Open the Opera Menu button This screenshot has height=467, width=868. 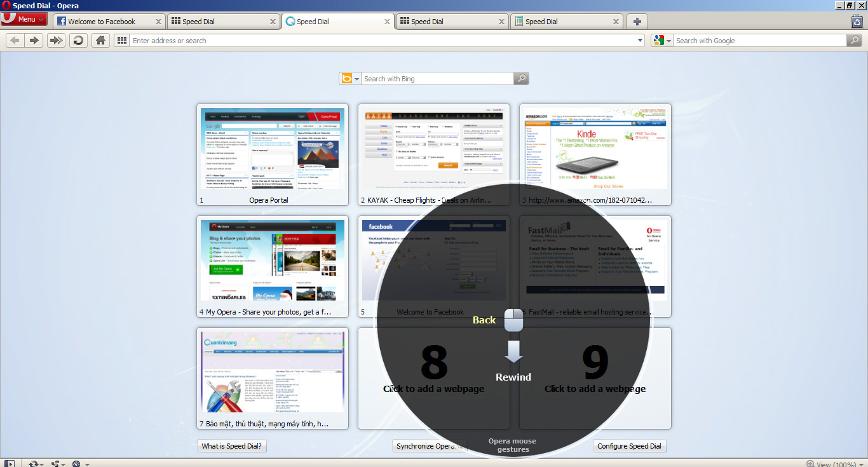coord(24,19)
